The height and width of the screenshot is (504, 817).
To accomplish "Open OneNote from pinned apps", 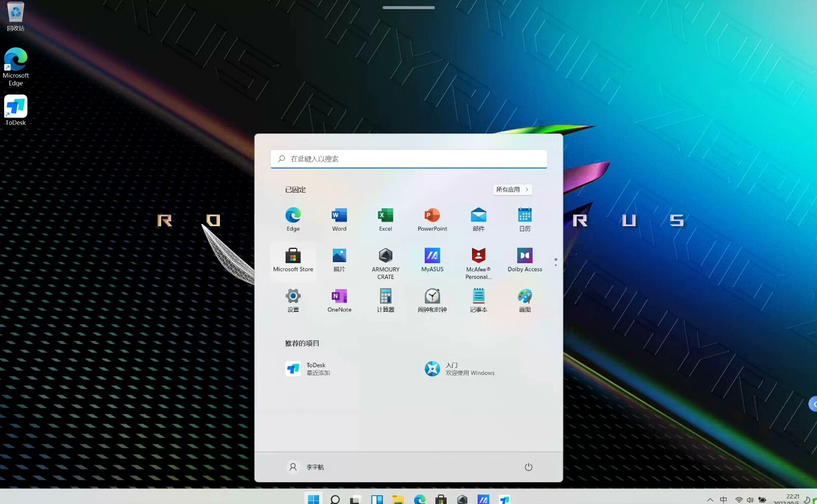I will coord(339,300).
